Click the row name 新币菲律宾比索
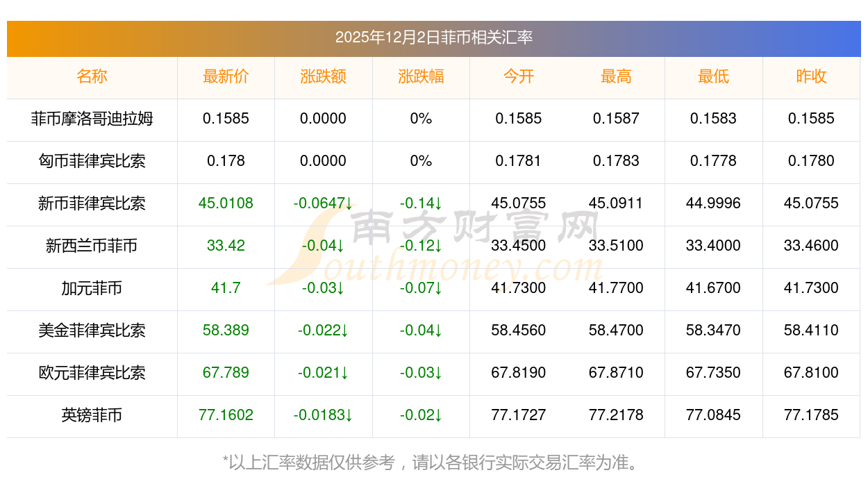This screenshot has height=484, width=868. point(92,203)
